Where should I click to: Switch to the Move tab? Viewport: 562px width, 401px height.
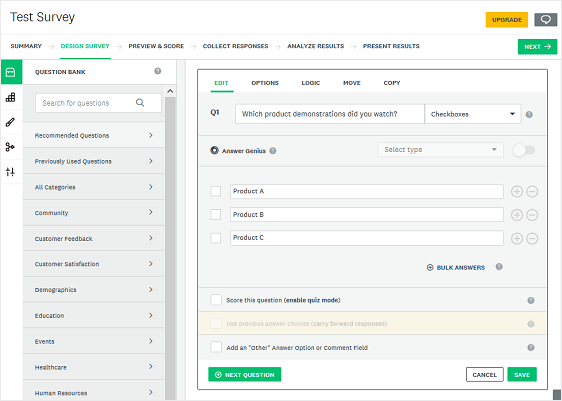tap(352, 83)
